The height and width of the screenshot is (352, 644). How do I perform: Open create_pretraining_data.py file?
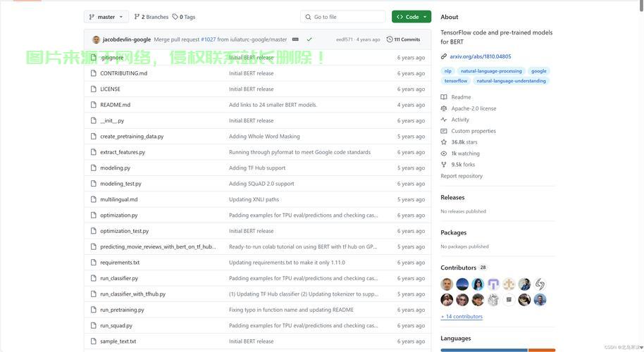132,136
